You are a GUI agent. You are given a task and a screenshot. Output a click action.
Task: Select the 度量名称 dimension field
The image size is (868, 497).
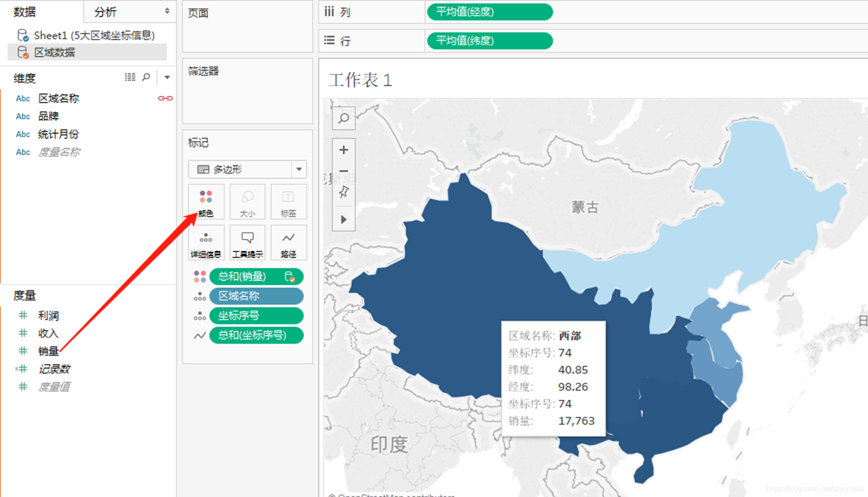(59, 152)
